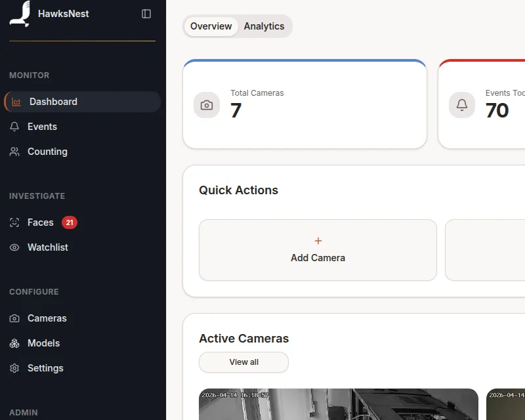Open Counting in the sidebar
Screen dimensions: 525x420
click(x=83, y=152)
